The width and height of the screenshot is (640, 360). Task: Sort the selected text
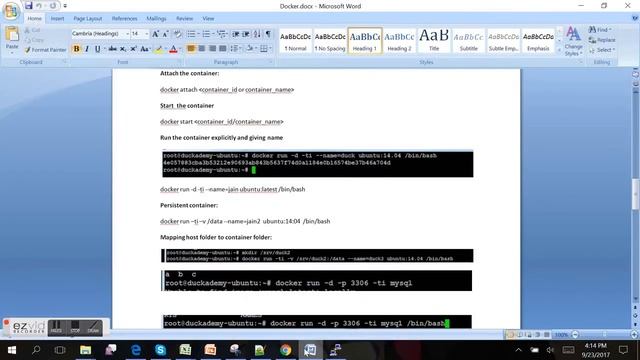coord(257,34)
